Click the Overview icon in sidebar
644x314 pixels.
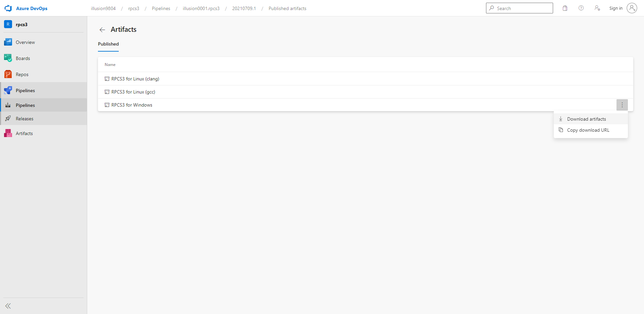click(8, 42)
